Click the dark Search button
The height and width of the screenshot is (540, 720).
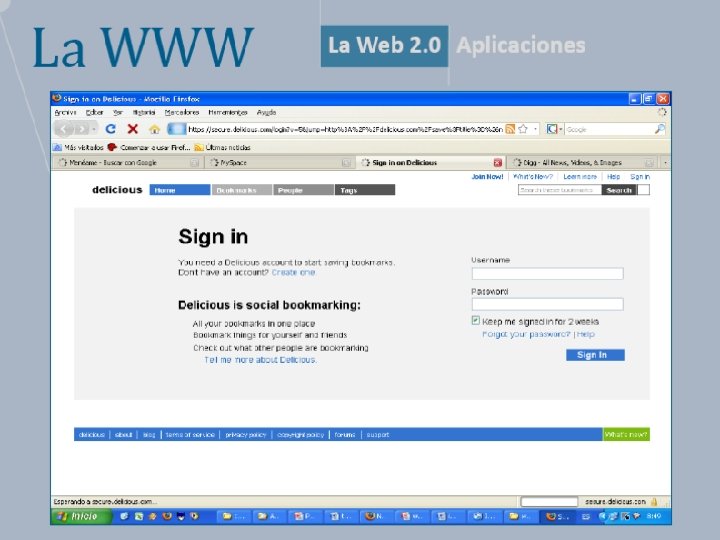[x=619, y=190]
